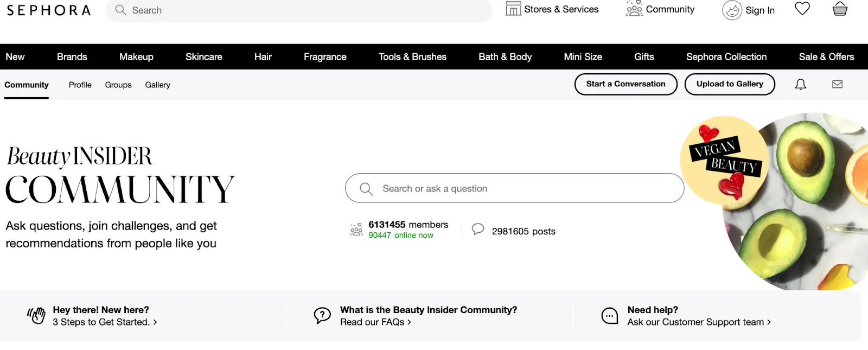This screenshot has width=868, height=350.
Task: Switch to the Groups tab
Action: point(118,85)
